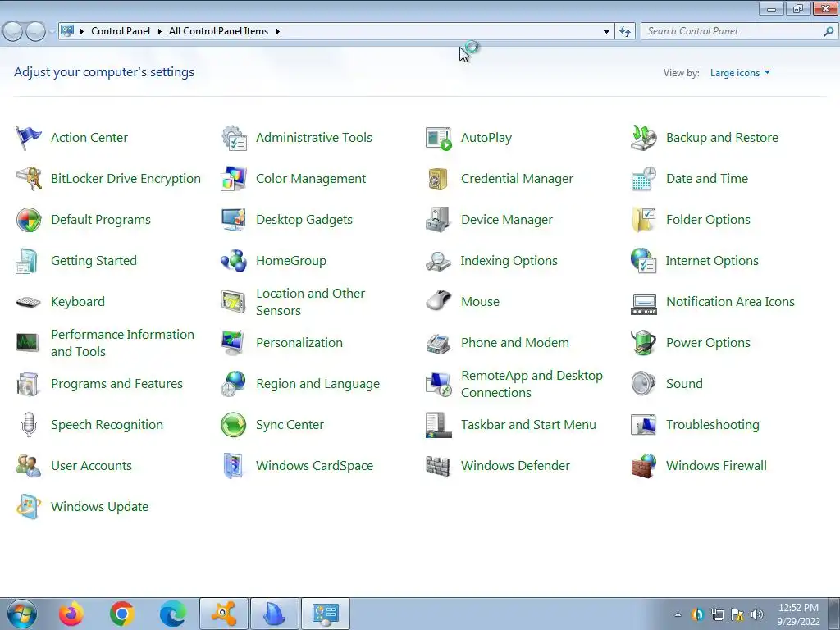
Task: Click the refresh button beside the address bar
Action: [x=624, y=32]
